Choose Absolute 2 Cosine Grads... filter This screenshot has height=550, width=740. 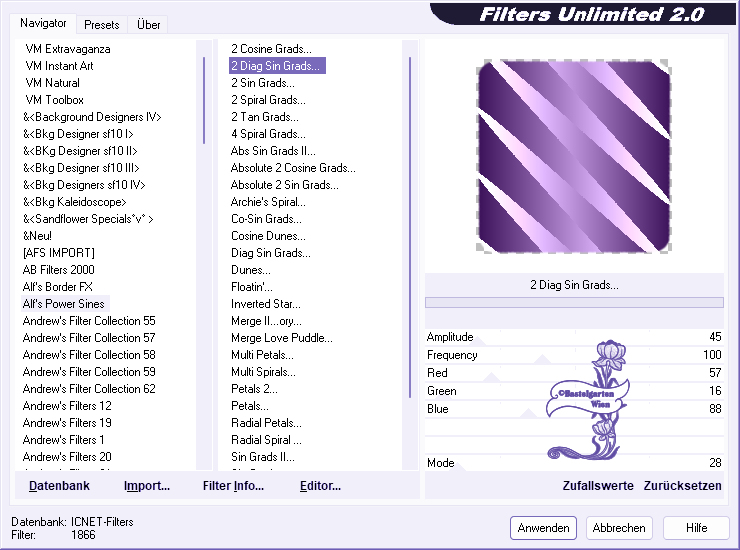click(294, 168)
